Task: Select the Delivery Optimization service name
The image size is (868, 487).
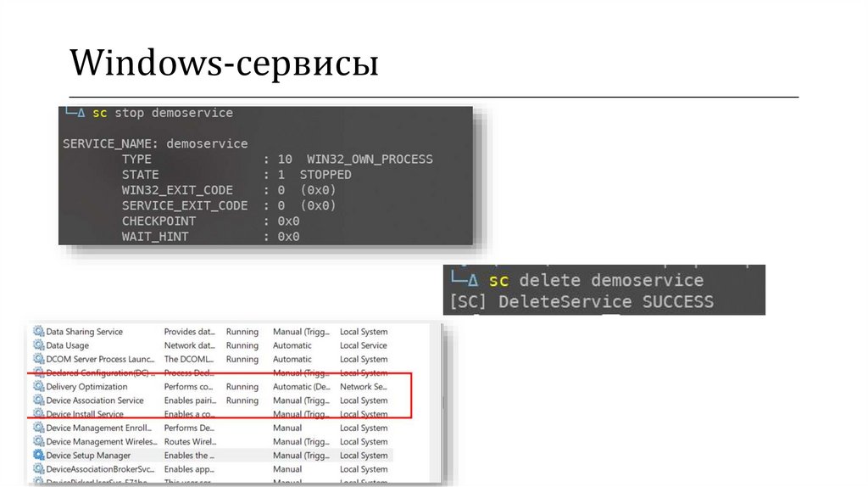Action: pos(86,386)
